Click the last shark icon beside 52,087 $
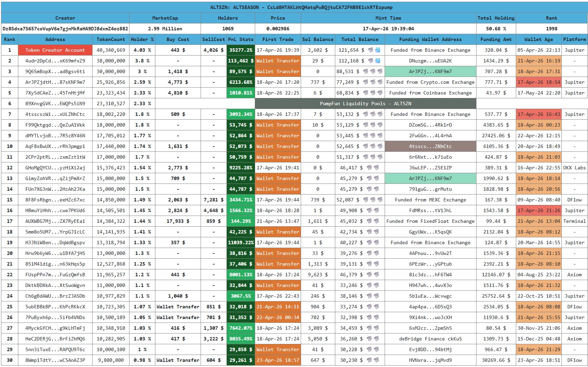The width and height of the screenshot is (588, 367). (380, 200)
